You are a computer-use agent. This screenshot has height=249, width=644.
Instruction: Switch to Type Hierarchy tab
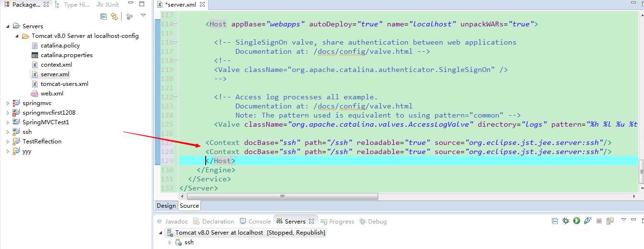(x=72, y=5)
